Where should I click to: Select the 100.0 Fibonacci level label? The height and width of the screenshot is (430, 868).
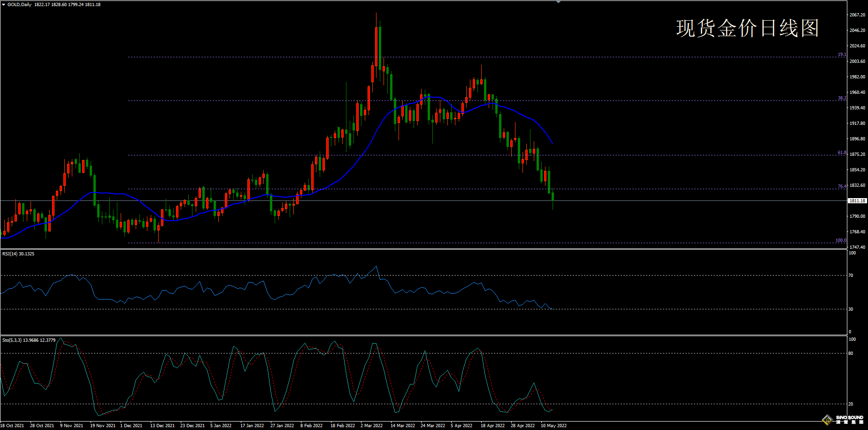pyautogui.click(x=840, y=240)
